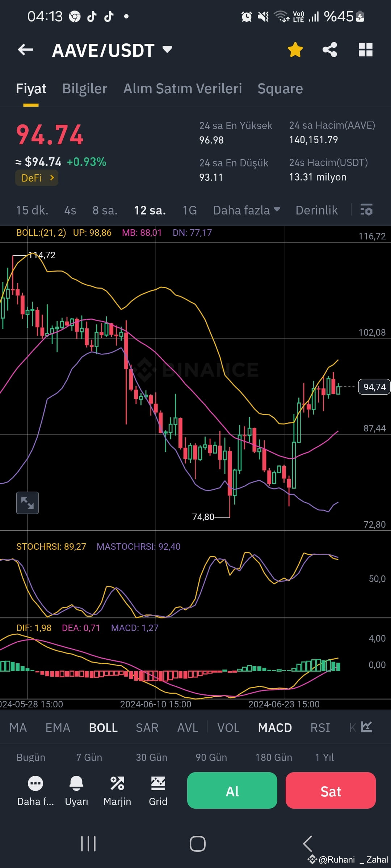Toggle the EMA indicator
Viewport: 391px width, 868px height.
tap(58, 728)
